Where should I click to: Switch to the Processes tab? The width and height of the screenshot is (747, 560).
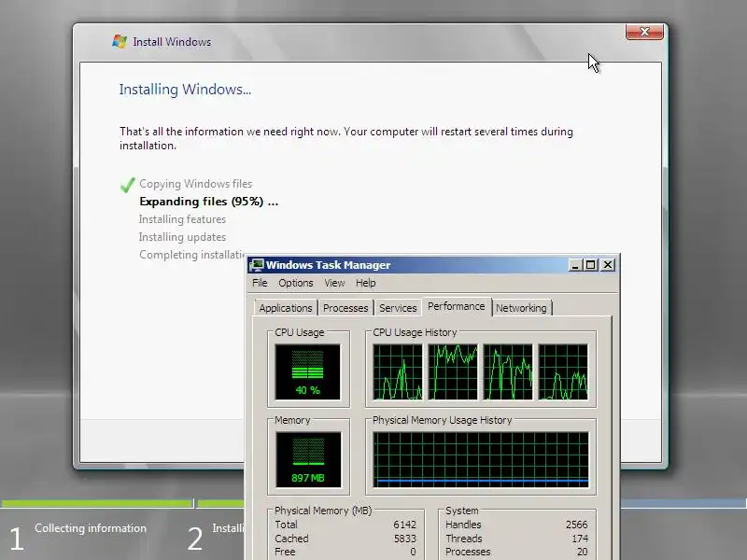(345, 308)
